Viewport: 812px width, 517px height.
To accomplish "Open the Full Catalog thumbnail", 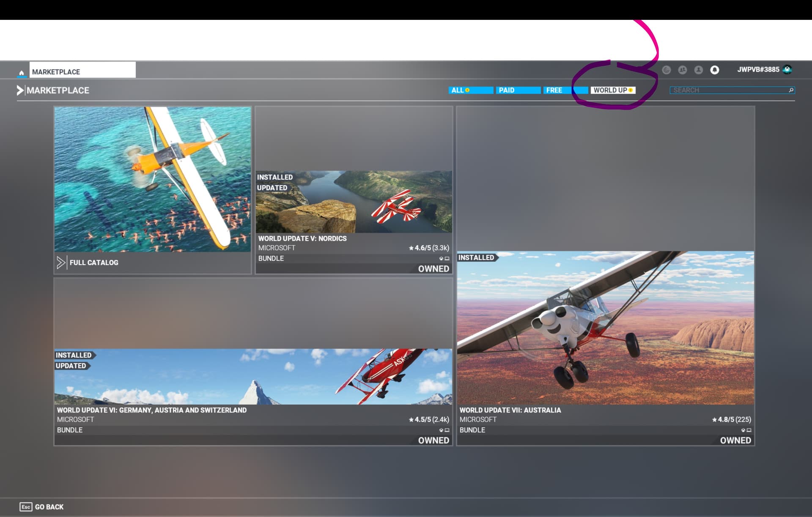I will click(152, 179).
